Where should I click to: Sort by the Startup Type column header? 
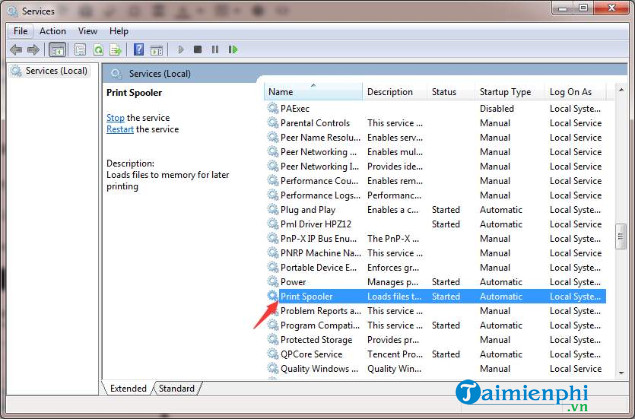click(x=510, y=92)
